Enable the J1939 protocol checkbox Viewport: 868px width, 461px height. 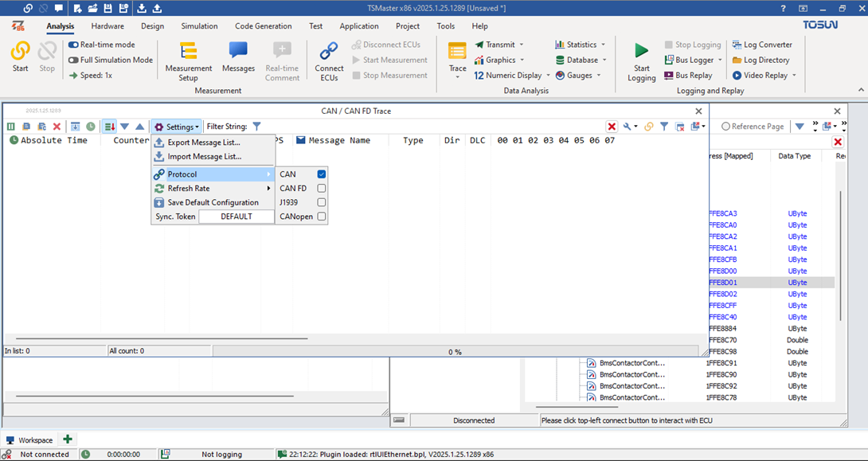coord(321,202)
